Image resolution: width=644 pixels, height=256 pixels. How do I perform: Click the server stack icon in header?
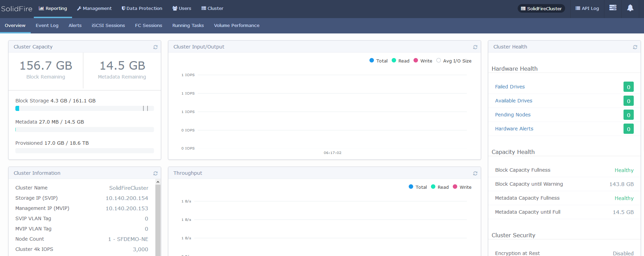click(613, 8)
